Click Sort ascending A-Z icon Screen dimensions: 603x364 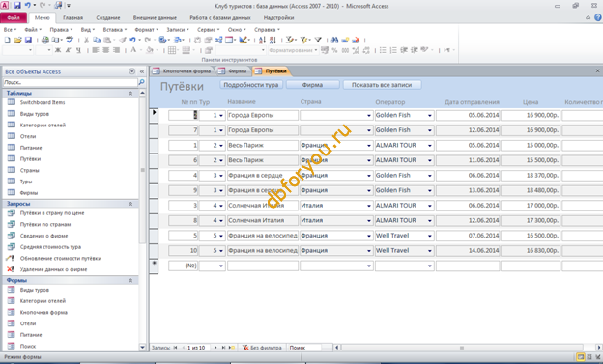(262, 40)
